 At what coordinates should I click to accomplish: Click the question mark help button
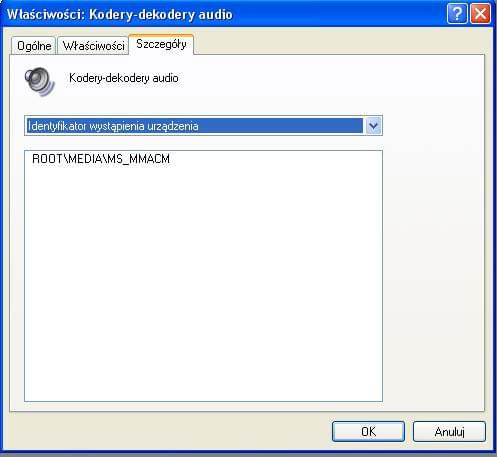click(457, 14)
